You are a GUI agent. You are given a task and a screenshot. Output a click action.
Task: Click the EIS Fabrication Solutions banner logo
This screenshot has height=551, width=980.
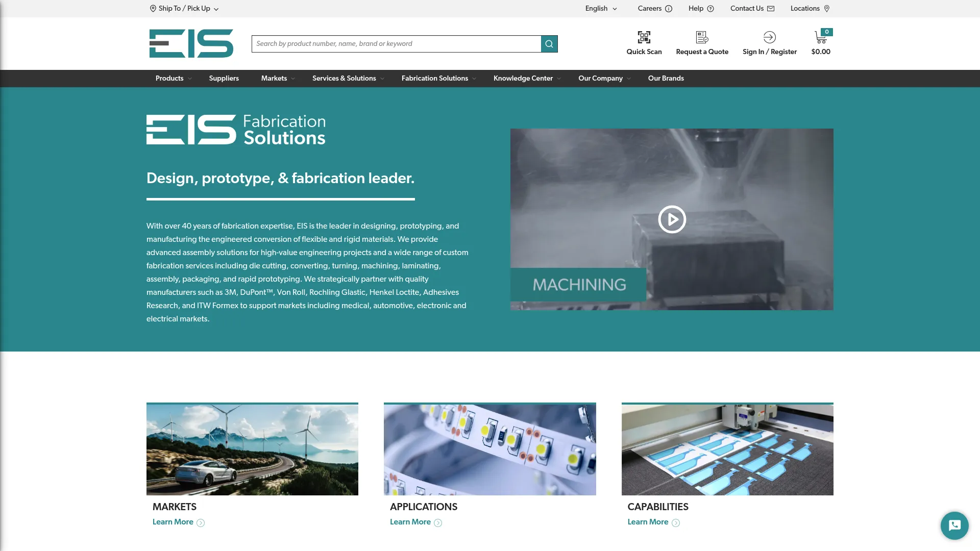[236, 130]
